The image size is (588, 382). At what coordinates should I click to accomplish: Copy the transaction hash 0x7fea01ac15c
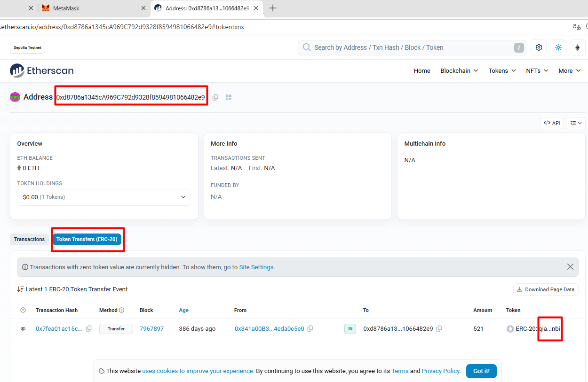coord(89,329)
